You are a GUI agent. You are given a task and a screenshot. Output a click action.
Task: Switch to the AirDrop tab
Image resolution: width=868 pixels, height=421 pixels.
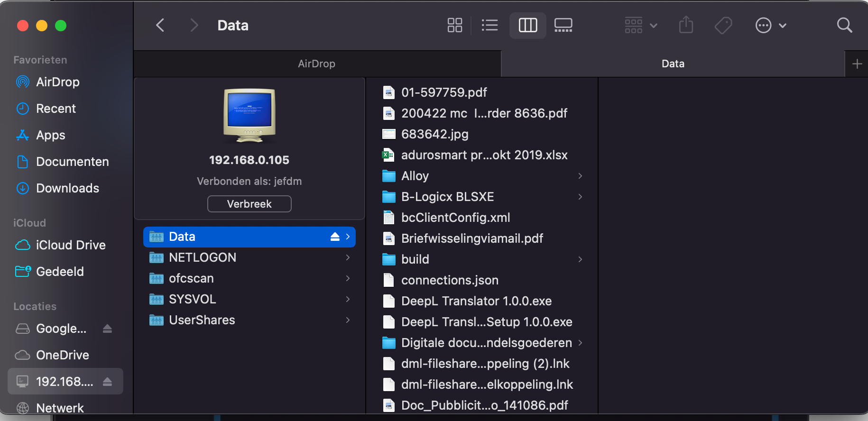click(x=317, y=64)
